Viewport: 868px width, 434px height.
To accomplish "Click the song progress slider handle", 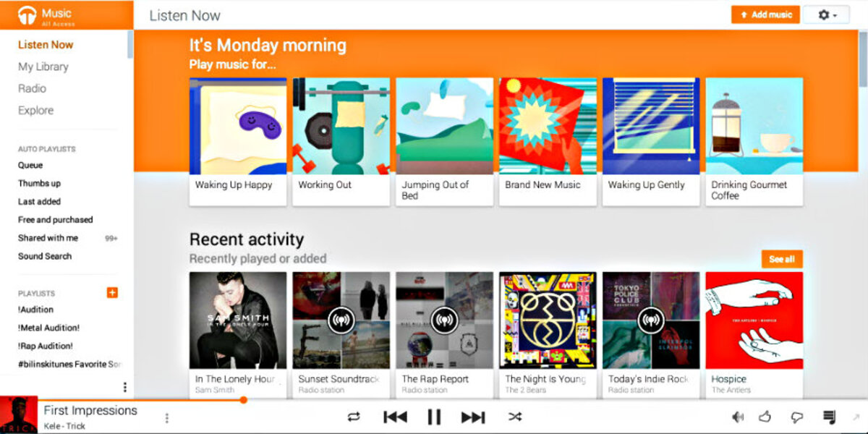I will pyautogui.click(x=244, y=399).
